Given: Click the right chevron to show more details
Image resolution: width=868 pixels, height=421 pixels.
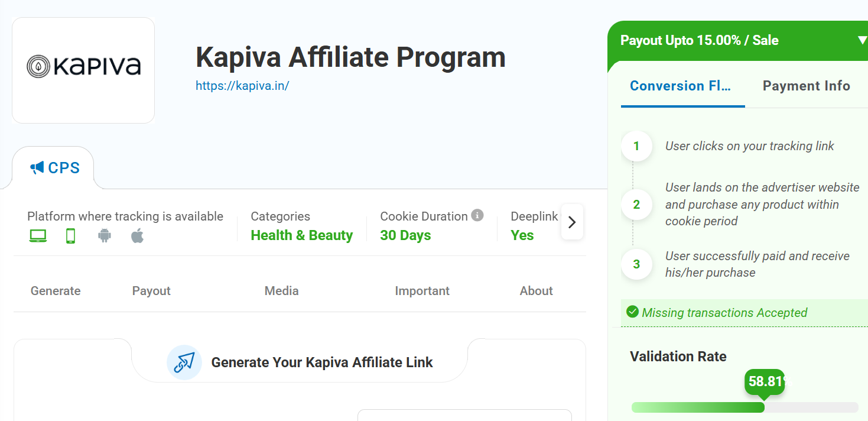Looking at the screenshot, I should tap(572, 222).
